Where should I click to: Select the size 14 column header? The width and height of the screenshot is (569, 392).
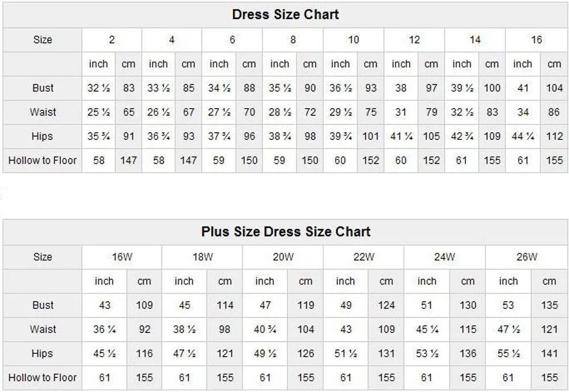click(x=475, y=40)
